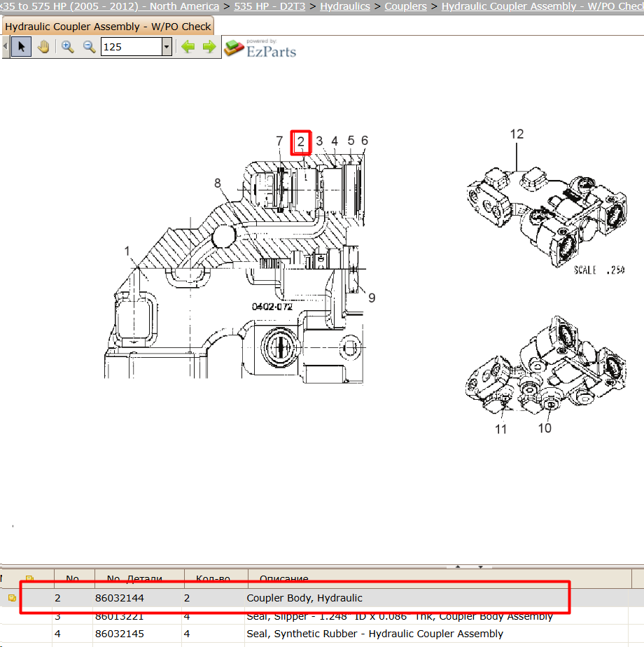Image resolution: width=644 pixels, height=647 pixels.
Task: Open the zoom percentage dropdown arrow
Action: (167, 47)
